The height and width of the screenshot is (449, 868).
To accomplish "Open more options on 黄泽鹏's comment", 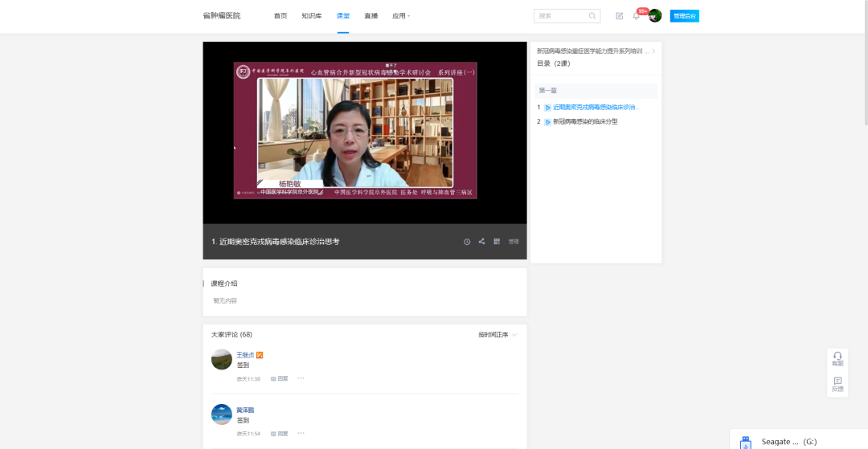I will pos(301,433).
